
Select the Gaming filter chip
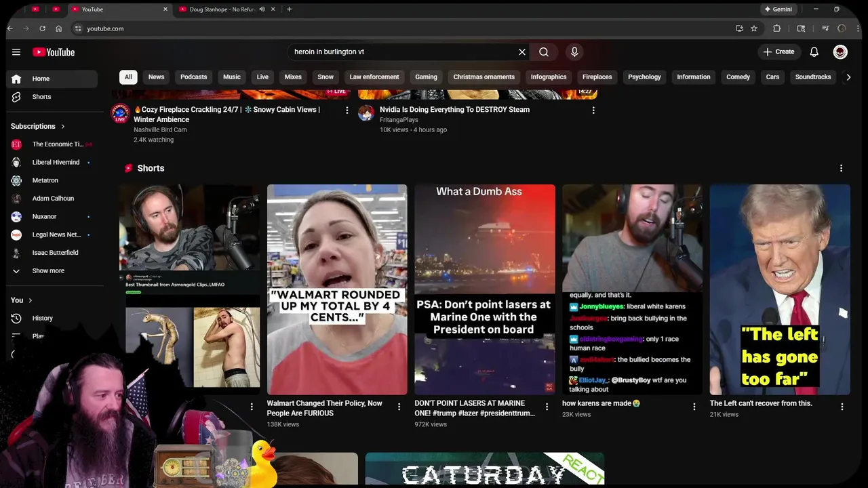(426, 77)
